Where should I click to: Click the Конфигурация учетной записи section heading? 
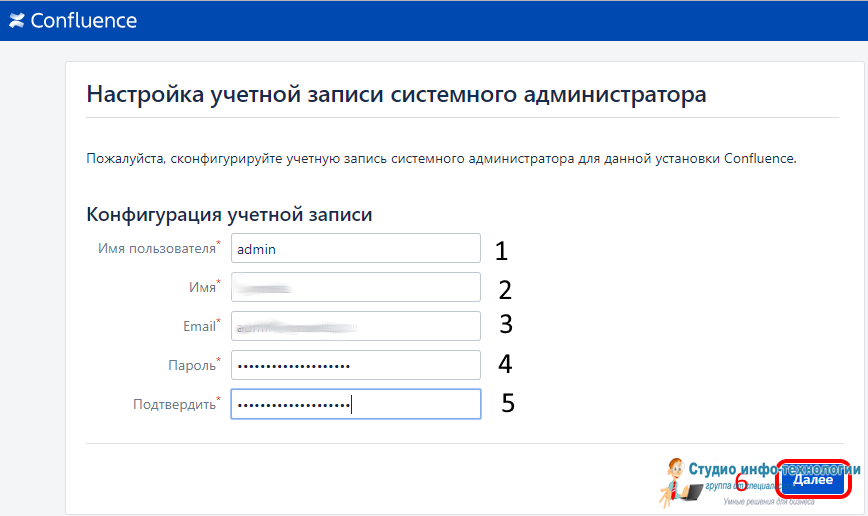coord(229,214)
